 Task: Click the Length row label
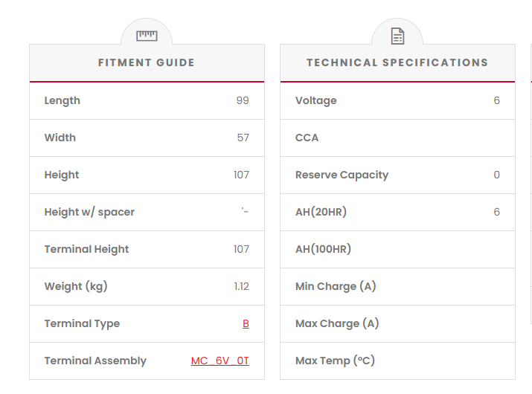pos(63,100)
